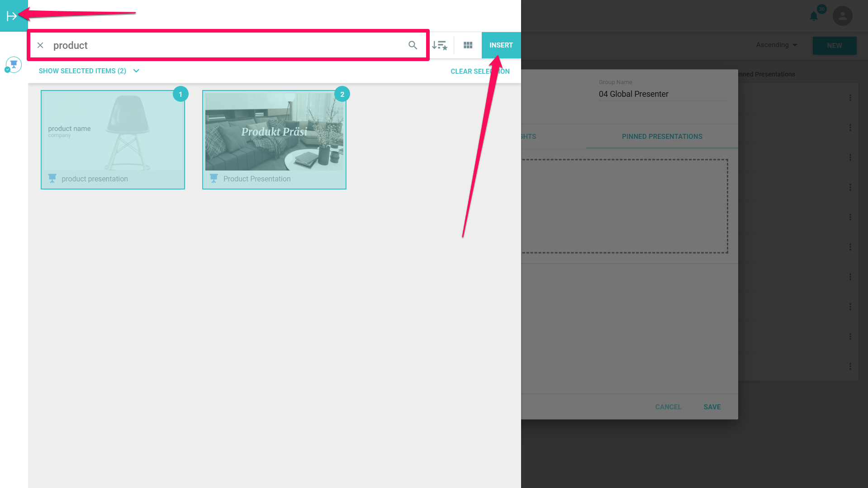This screenshot has width=868, height=488.
Task: Click Clear Selection link
Action: pos(479,71)
